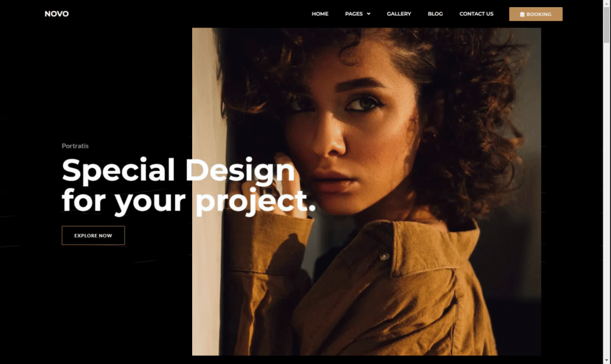The width and height of the screenshot is (611, 364).
Task: Open the Home menu item
Action: click(x=320, y=14)
